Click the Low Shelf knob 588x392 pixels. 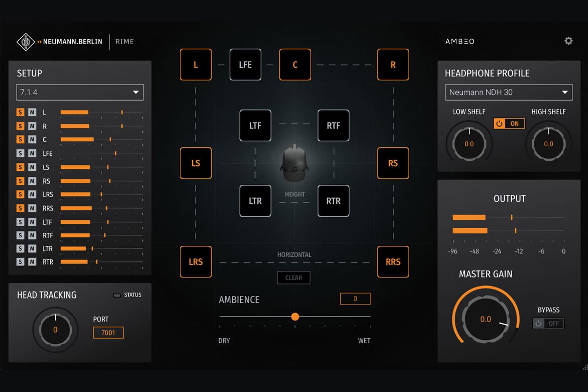tap(469, 144)
